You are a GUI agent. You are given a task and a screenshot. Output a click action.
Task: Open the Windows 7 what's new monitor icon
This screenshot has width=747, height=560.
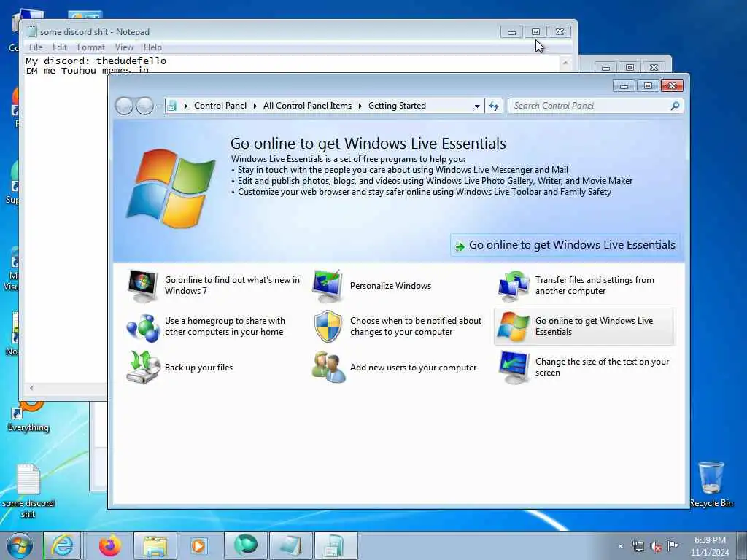tap(142, 286)
